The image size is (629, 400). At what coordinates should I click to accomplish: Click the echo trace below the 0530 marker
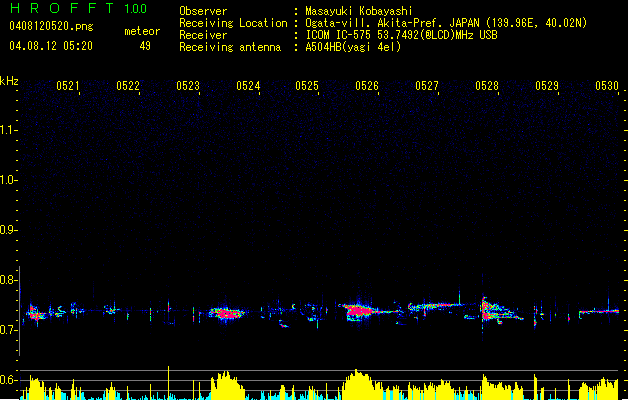(x=599, y=311)
